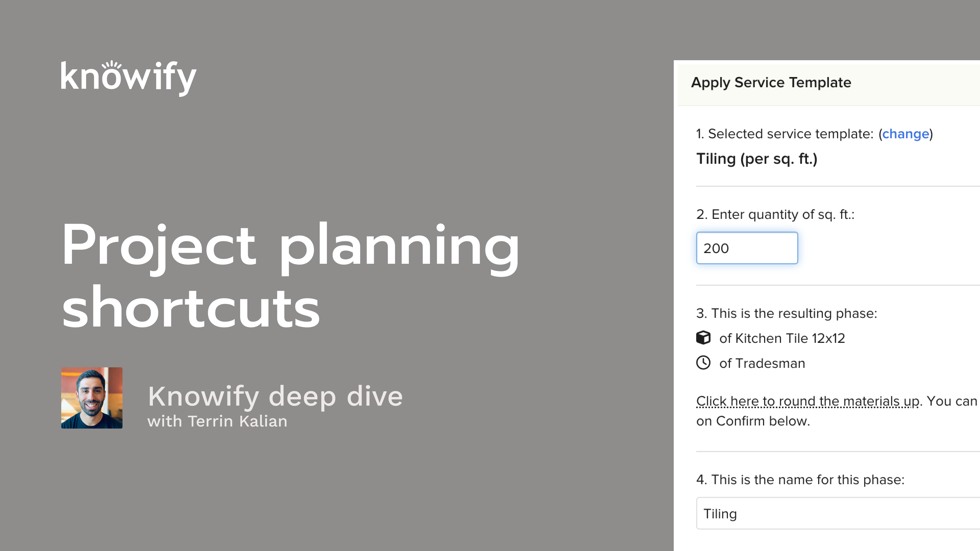Click the "on Confirm below." text
The height and width of the screenshot is (551, 980).
753,421
